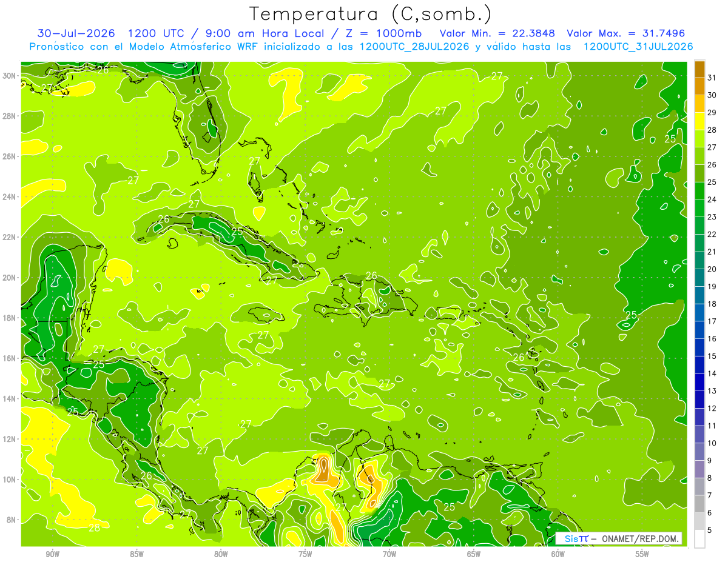Select "Valor Min. = 22.3848" in header
The height and width of the screenshot is (562, 728).
497,33
